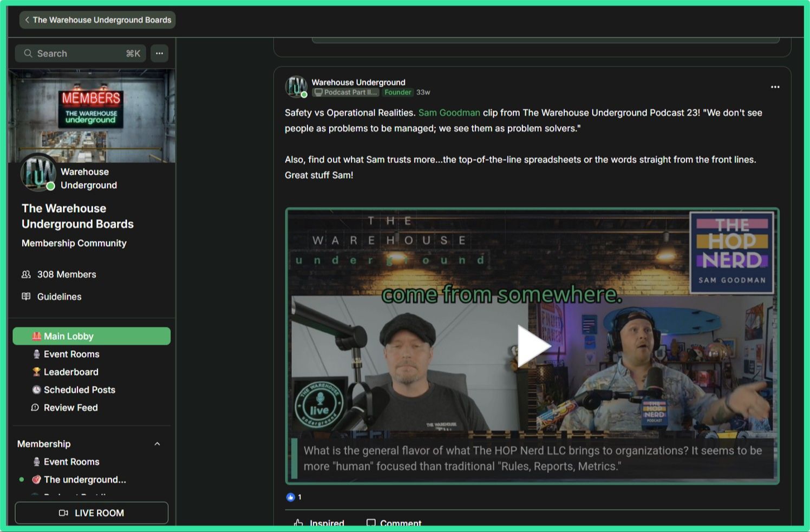Click the Founder badge on the post

pos(398,93)
